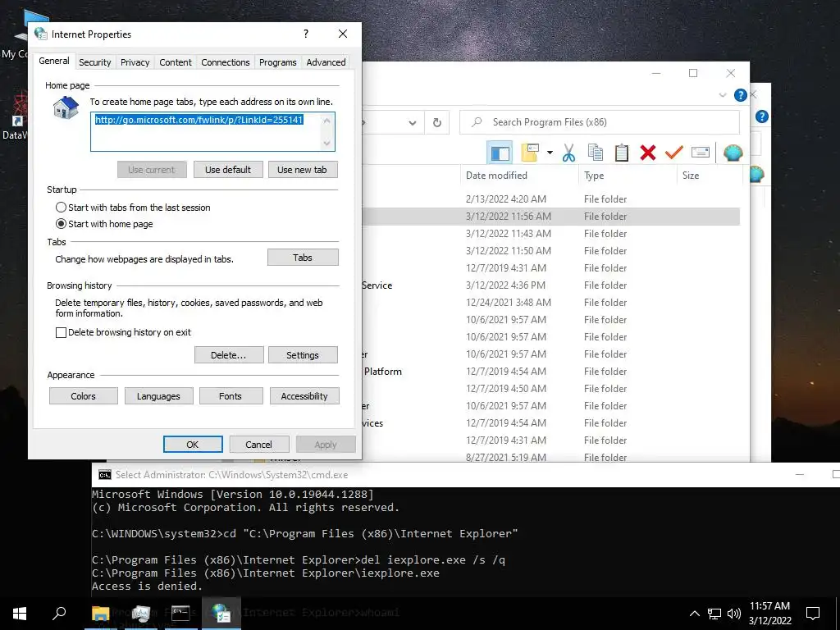Open the taskbar clock showing 11:57 AM

tap(769, 614)
